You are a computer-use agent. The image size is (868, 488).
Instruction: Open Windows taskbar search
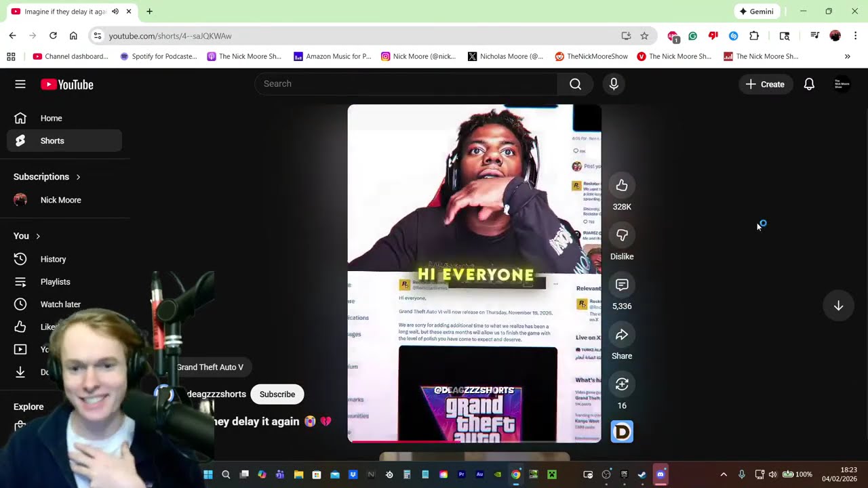pos(226,474)
